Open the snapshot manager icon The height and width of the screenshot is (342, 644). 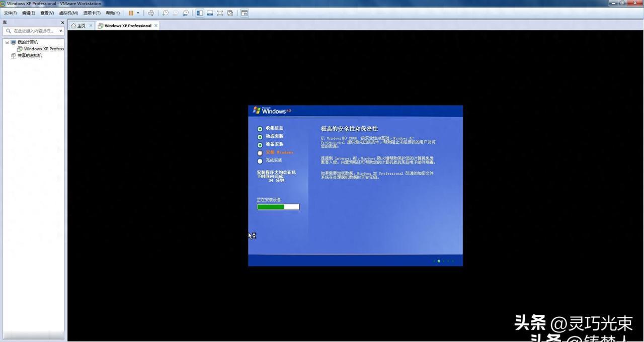coord(186,13)
